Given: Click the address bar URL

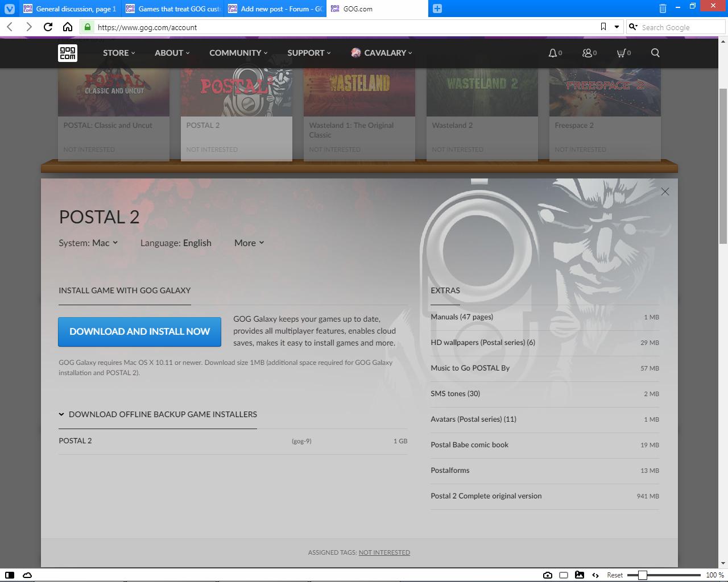Looking at the screenshot, I should [x=147, y=27].
